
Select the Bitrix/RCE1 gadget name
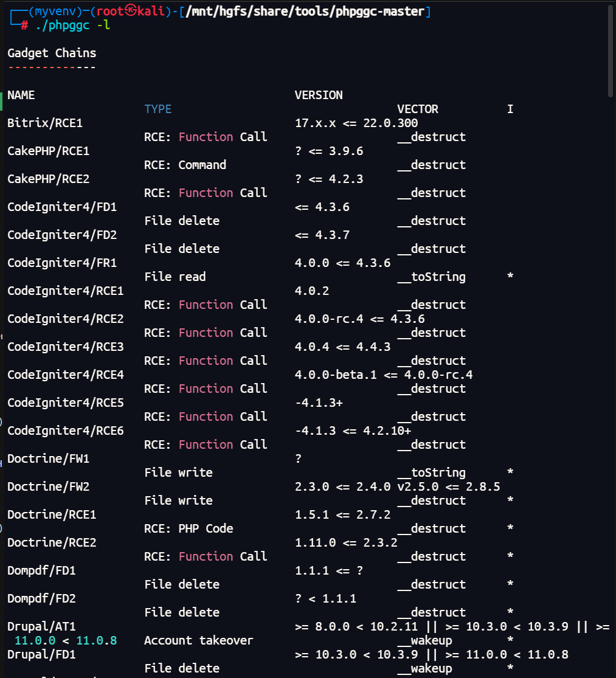click(45, 123)
